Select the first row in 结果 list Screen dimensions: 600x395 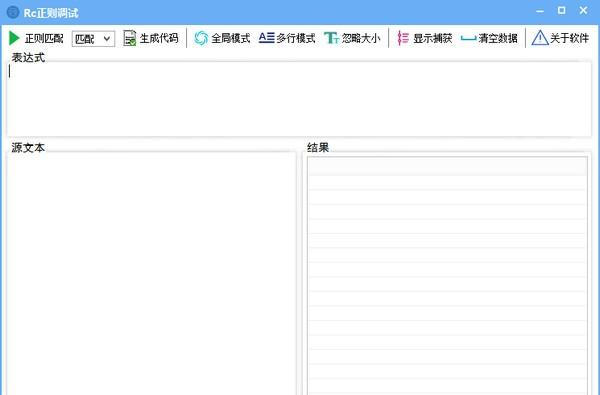pyautogui.click(x=447, y=183)
